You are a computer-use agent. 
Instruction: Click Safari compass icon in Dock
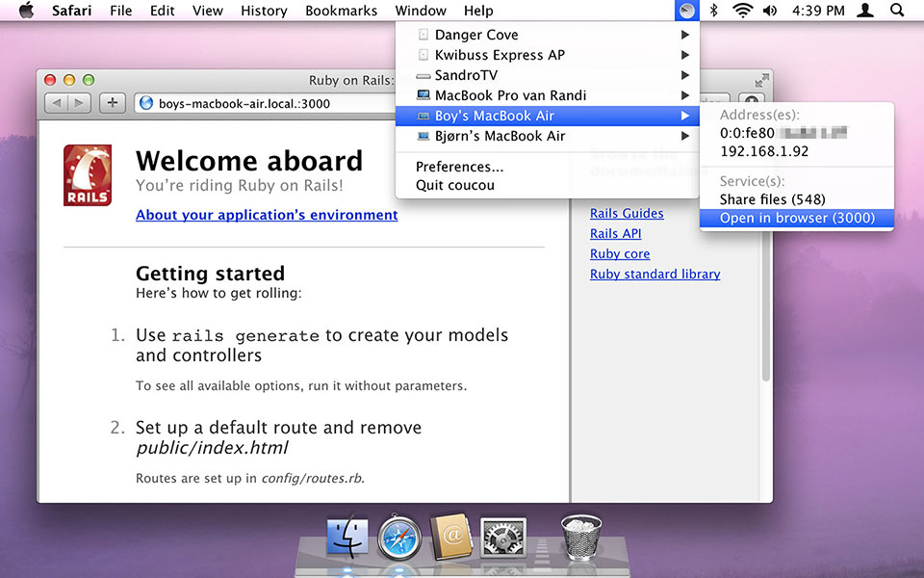coord(398,538)
